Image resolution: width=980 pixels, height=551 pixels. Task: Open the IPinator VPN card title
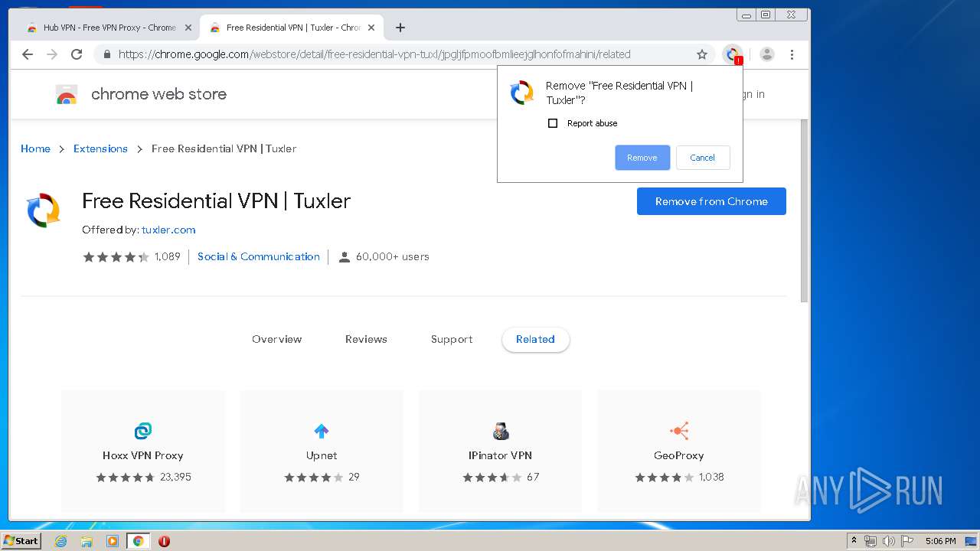[x=500, y=455]
